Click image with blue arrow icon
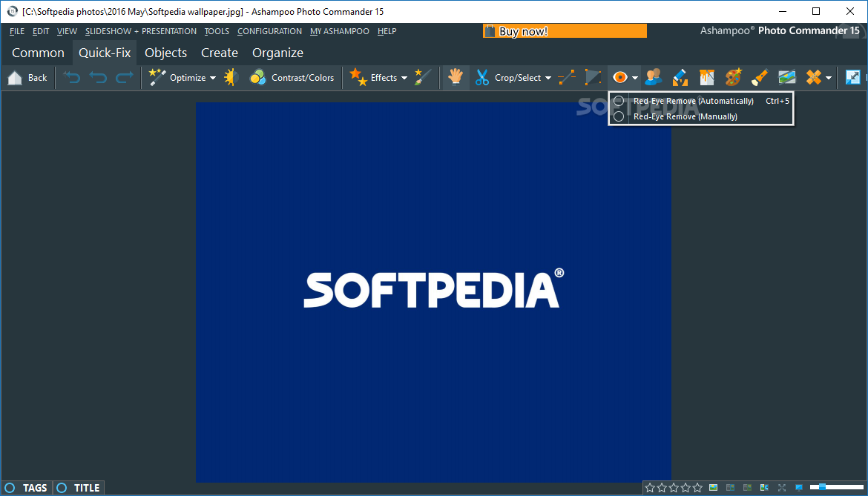The image size is (868, 496). 764,488
